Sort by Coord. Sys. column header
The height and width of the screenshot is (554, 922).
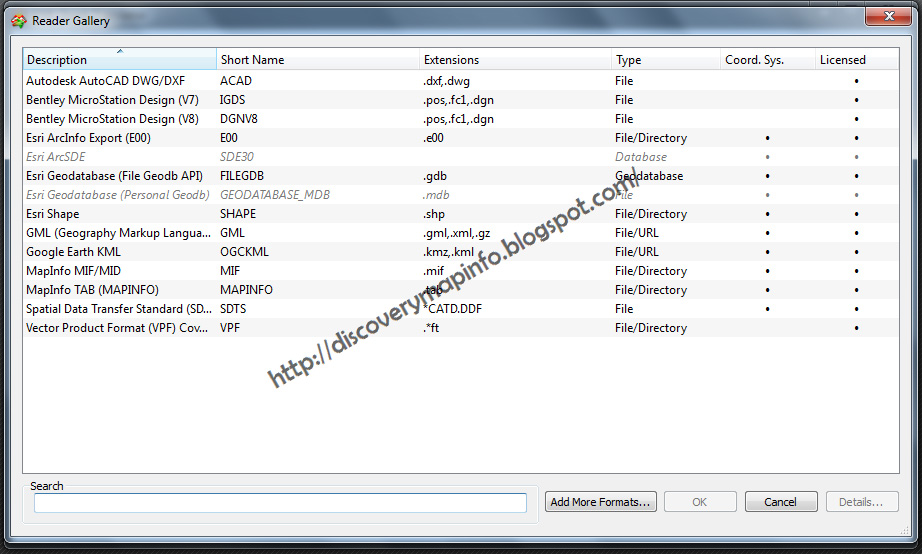click(767, 59)
